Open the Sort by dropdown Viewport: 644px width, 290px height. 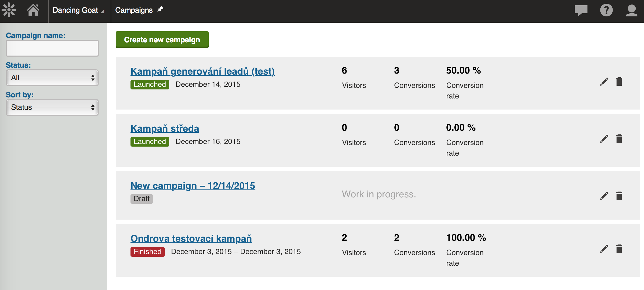tap(52, 107)
